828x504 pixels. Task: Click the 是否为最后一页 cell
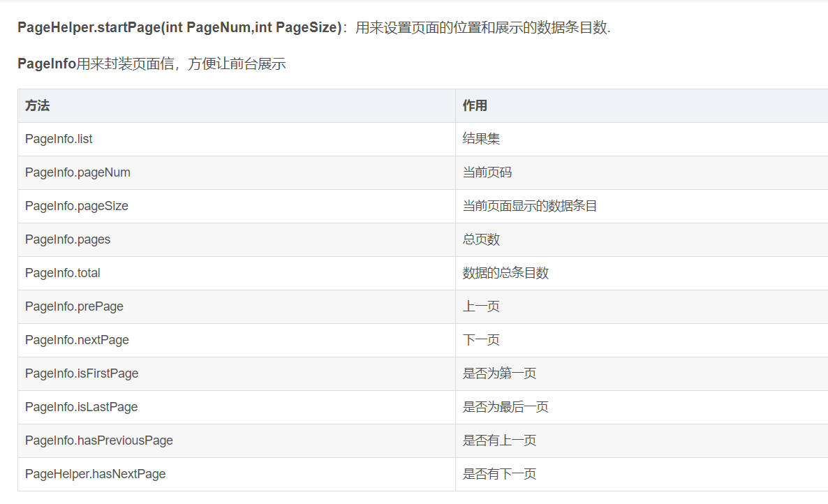[642, 408]
